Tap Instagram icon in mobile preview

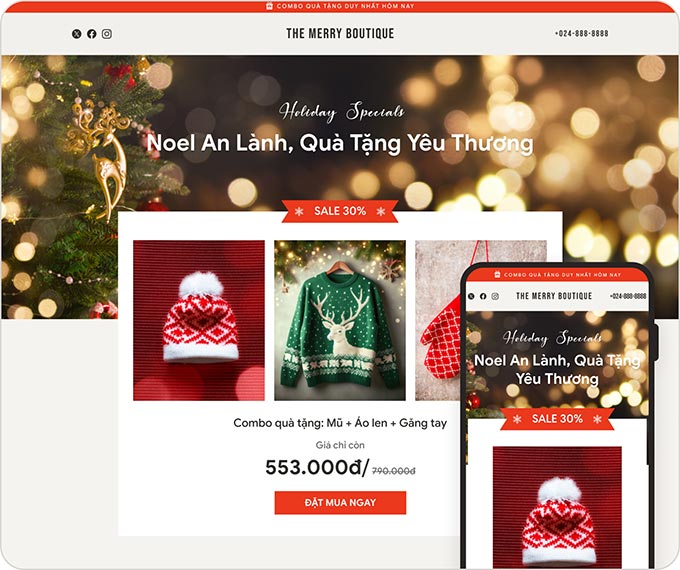tap(495, 296)
